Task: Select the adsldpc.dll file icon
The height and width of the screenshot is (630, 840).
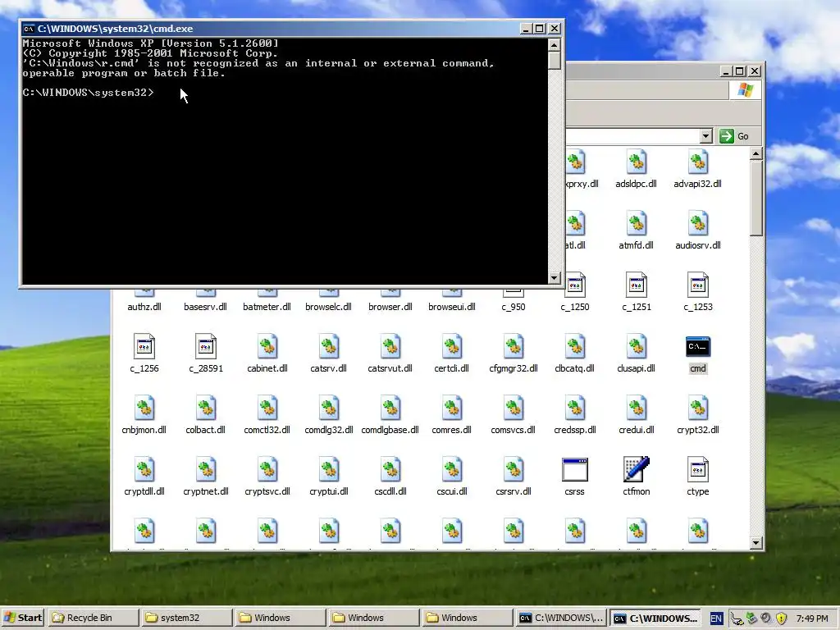Action: [636, 162]
